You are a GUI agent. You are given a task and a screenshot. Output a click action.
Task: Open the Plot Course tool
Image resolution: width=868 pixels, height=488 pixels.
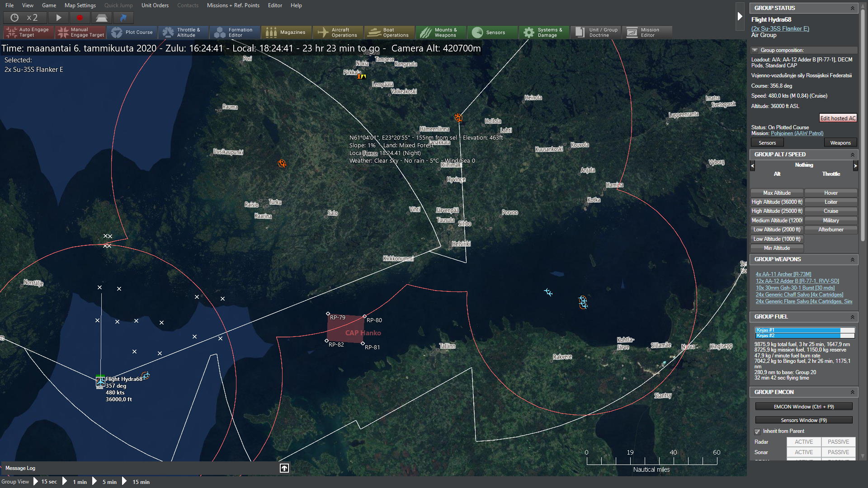coord(133,32)
